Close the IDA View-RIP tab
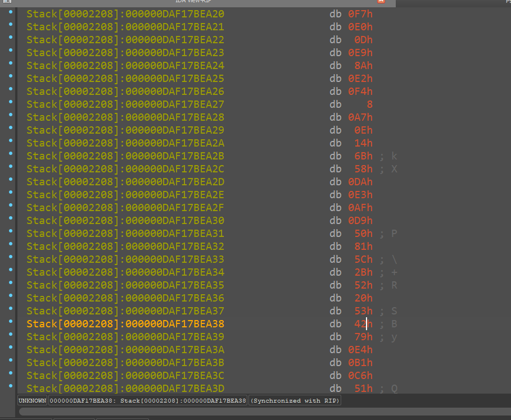The height and width of the screenshot is (420, 511). point(381,2)
